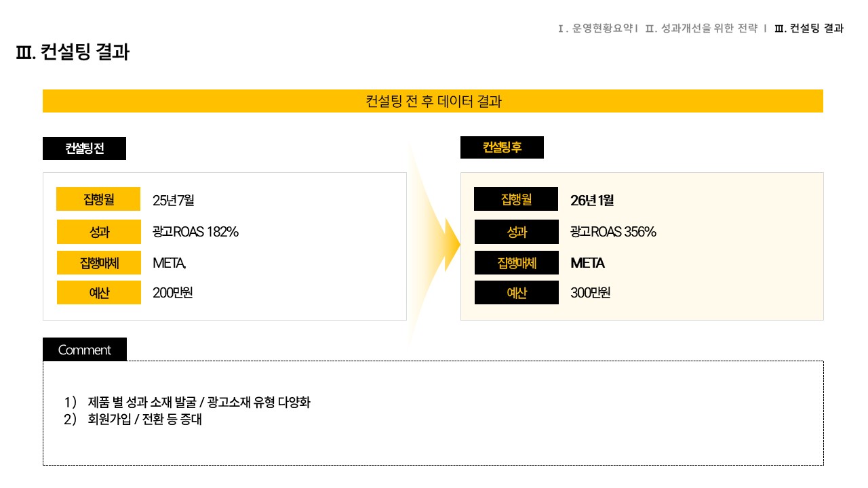Viewport: 868px width, 488px height.
Task: Click the black 집행월 tag beside 26년1월
Action: click(x=516, y=199)
